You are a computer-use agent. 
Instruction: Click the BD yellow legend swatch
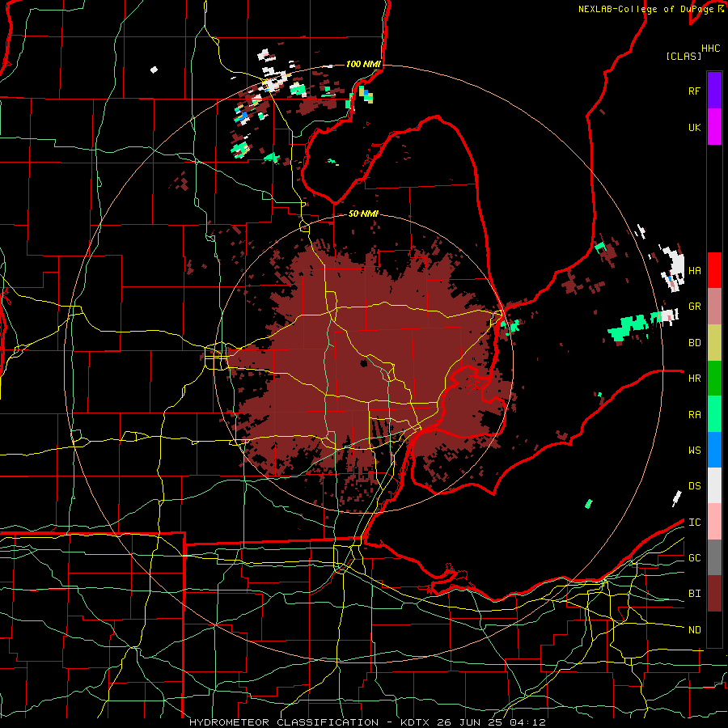[714, 343]
